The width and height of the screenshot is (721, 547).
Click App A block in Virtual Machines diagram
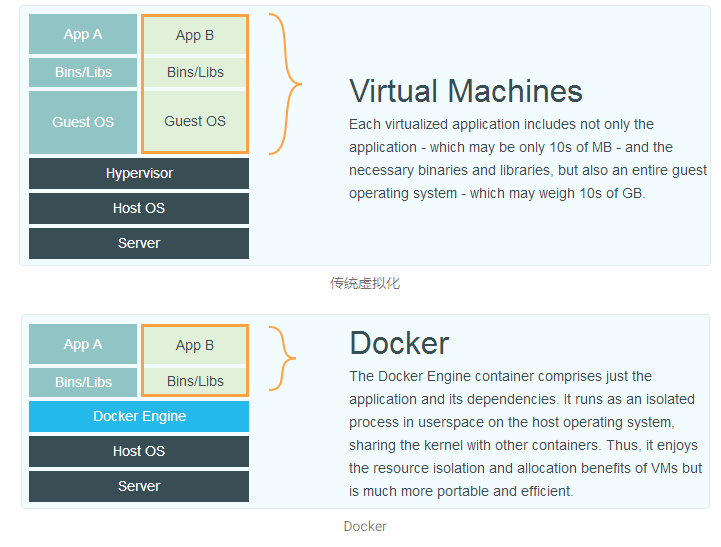pos(83,34)
